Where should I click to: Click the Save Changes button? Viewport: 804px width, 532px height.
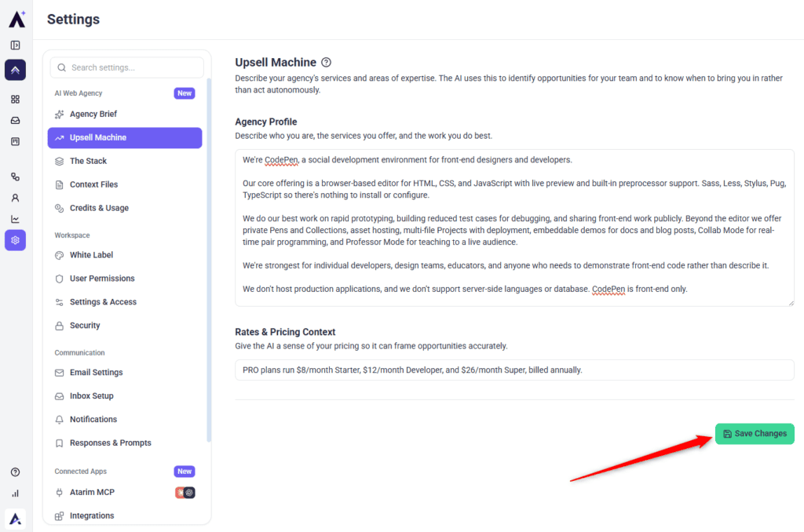coord(755,434)
